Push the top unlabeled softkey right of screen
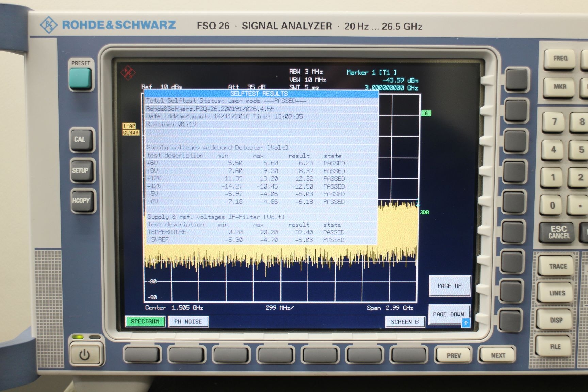The width and height of the screenshot is (588, 392). tap(517, 80)
